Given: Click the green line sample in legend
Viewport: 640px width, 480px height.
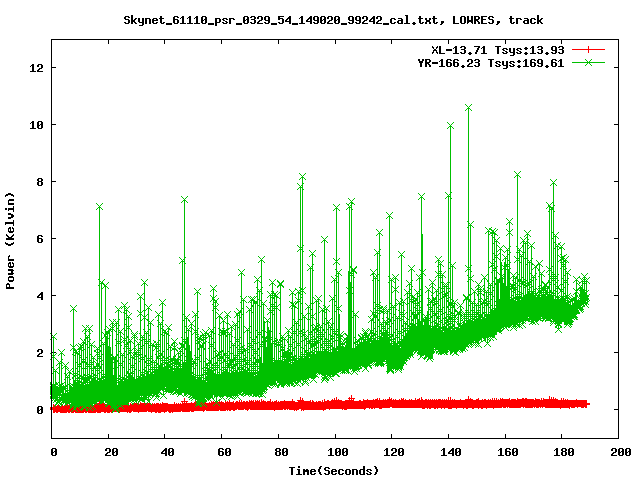Looking at the screenshot, I should pyautogui.click(x=589, y=62).
